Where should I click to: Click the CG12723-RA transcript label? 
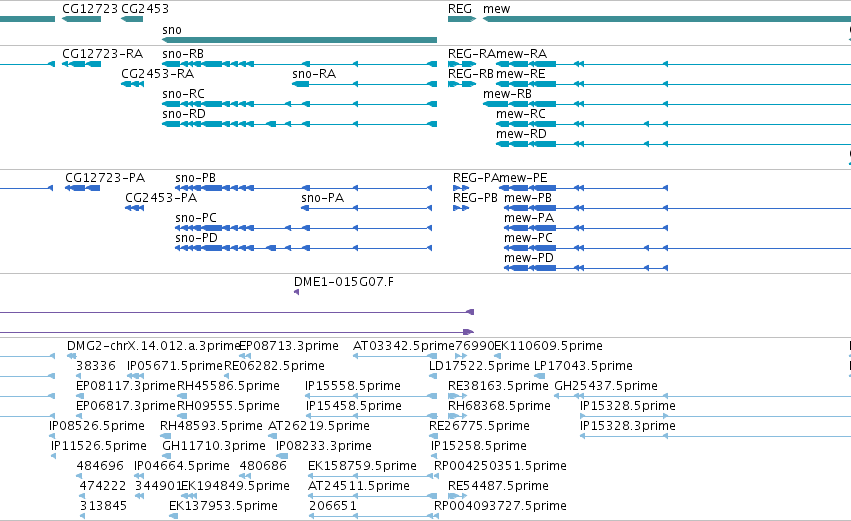tap(103, 54)
